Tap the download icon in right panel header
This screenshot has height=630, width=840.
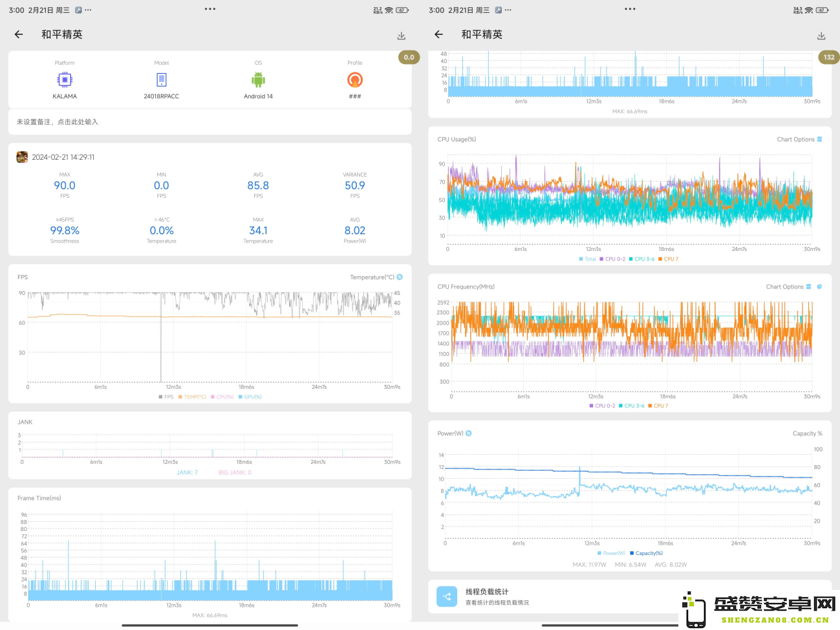(x=821, y=36)
